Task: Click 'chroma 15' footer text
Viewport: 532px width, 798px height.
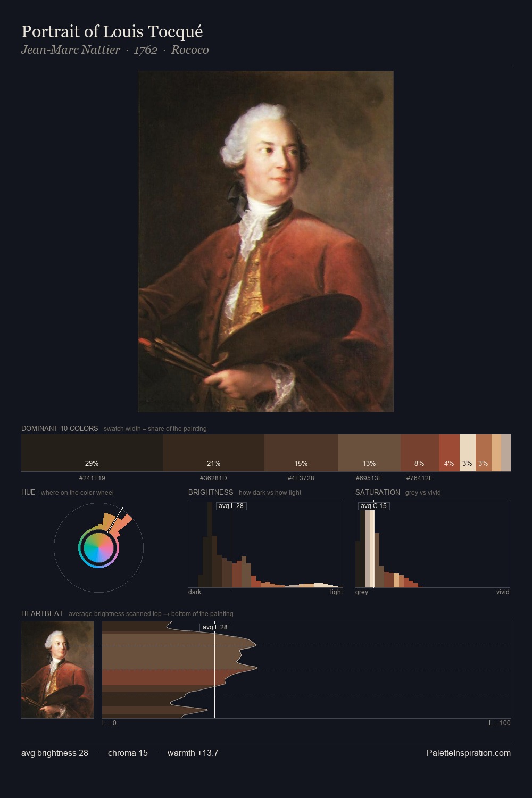Action: (x=128, y=753)
